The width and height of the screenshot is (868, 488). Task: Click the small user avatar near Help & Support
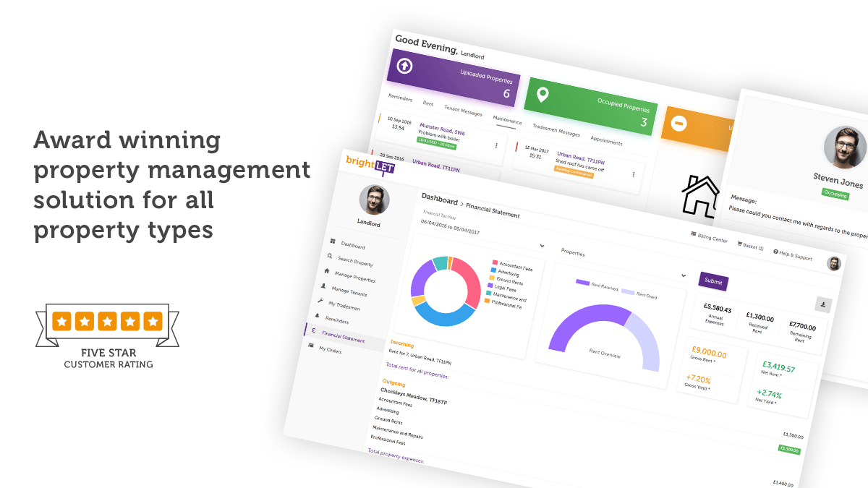(834, 264)
